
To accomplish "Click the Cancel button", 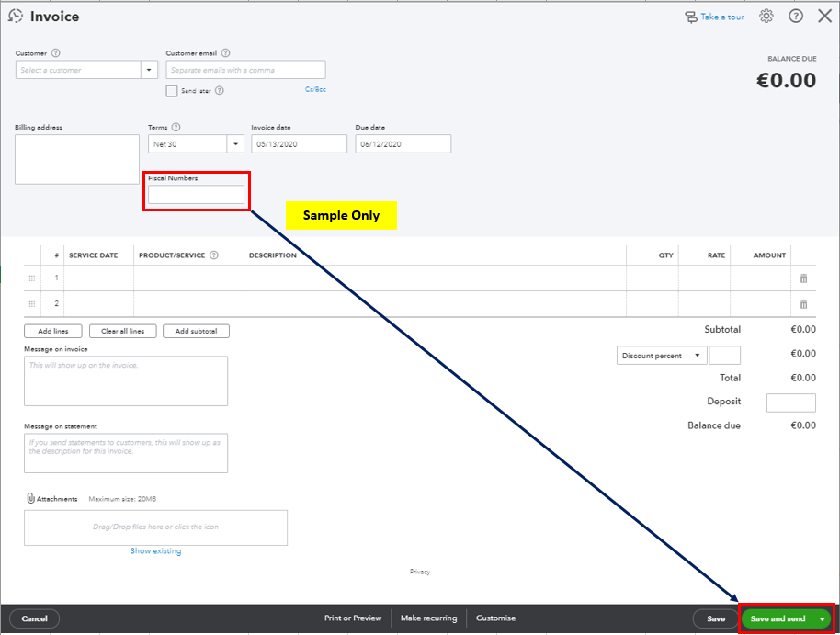I will click(34, 618).
